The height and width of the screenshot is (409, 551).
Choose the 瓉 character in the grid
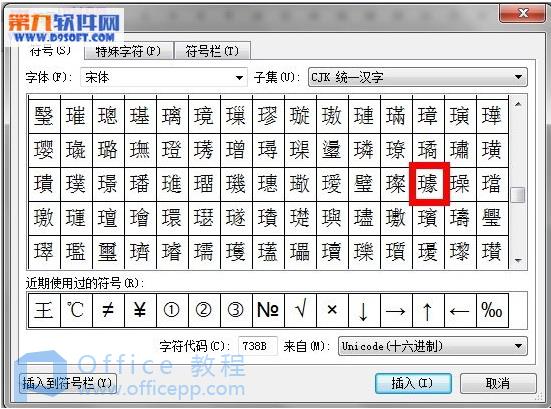(x=492, y=252)
